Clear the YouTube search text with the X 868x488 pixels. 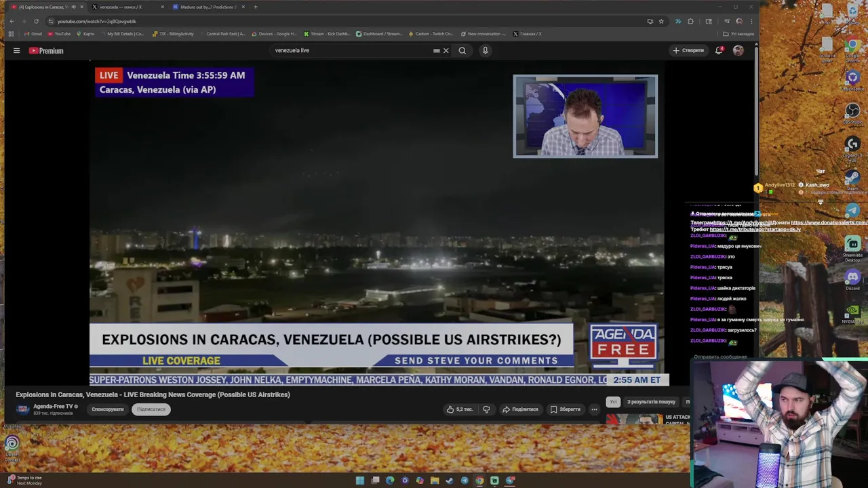pyautogui.click(x=446, y=50)
